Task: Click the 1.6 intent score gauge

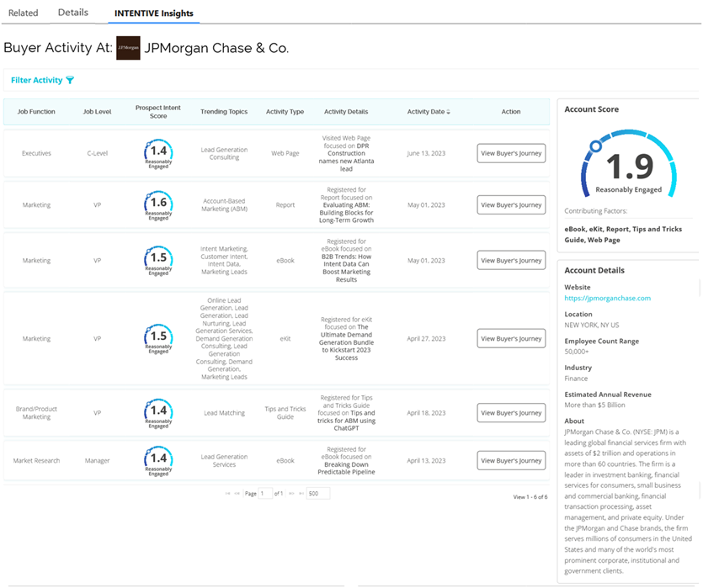Action: [x=158, y=204]
